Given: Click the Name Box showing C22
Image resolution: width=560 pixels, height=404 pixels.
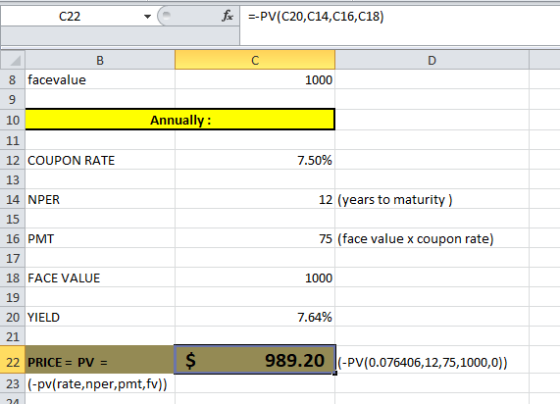Looking at the screenshot, I should point(70,16).
